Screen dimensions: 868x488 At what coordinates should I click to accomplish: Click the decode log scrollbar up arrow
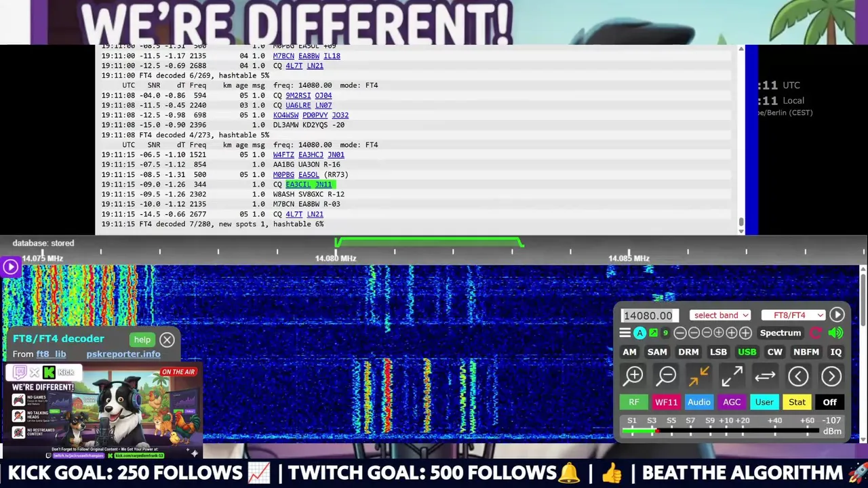[x=741, y=48]
